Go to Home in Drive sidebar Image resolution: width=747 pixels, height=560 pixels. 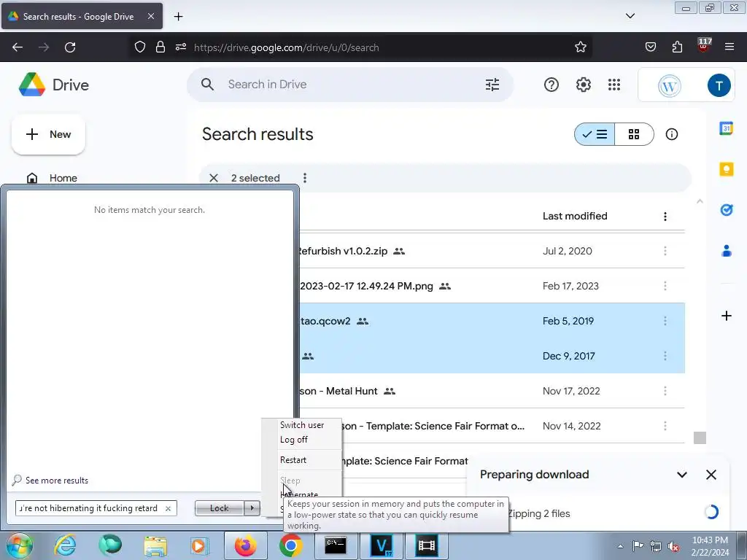[63, 178]
